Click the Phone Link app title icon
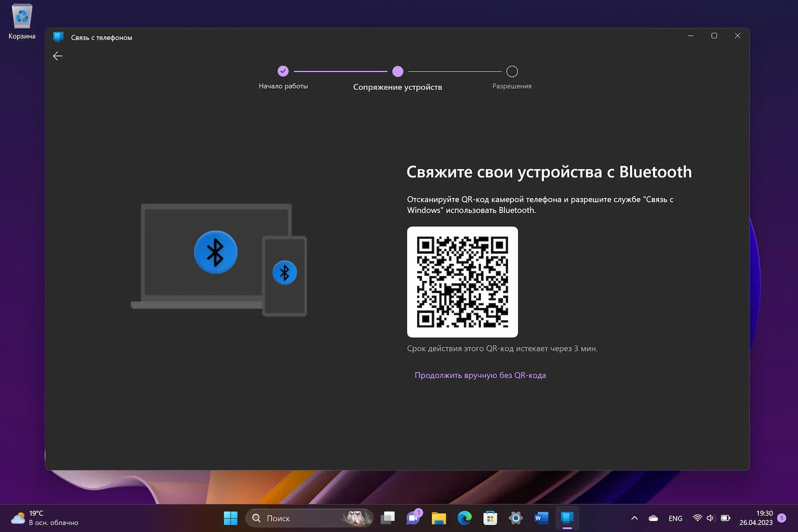Viewport: 798px width, 532px height. tap(59, 37)
